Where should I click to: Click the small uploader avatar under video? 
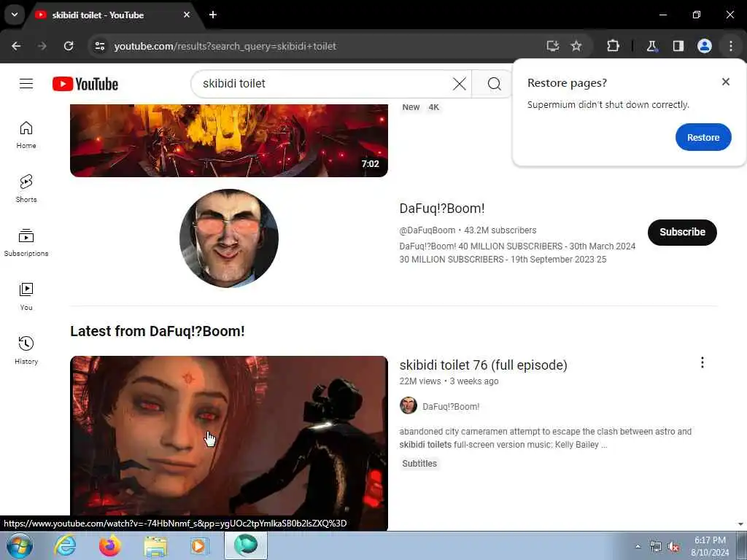click(x=409, y=405)
